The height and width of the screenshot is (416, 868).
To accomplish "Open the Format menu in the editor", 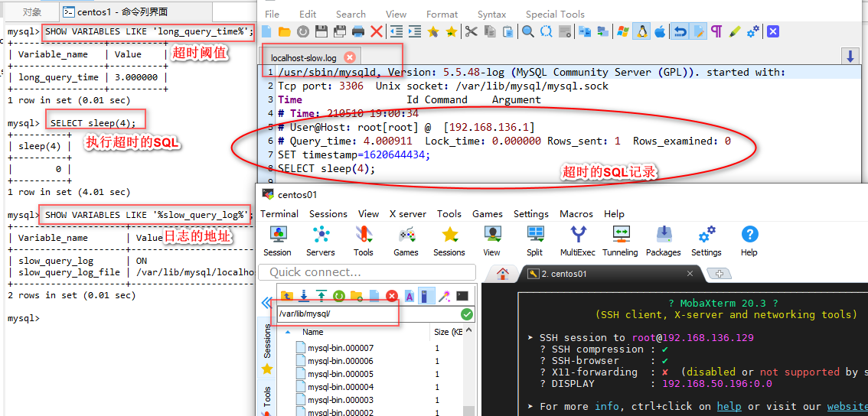I will (442, 15).
